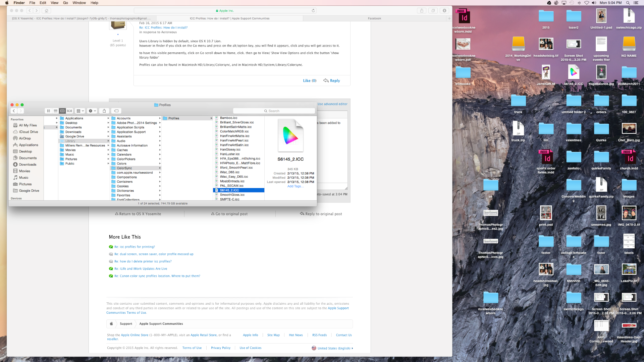The image size is (644, 362).
Task: Select the SmoothGloss.icc file
Action: [x=232, y=195]
